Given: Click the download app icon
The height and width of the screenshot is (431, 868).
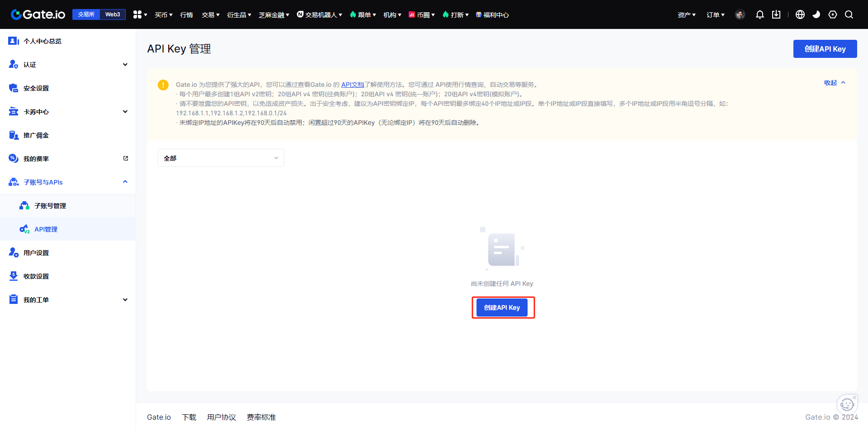Looking at the screenshot, I should pyautogui.click(x=776, y=14).
